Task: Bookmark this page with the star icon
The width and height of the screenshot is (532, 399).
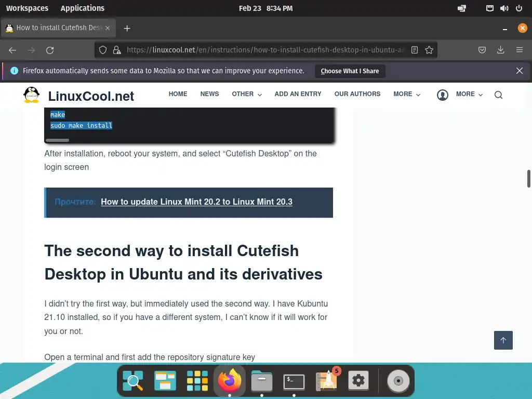Action: click(429, 50)
